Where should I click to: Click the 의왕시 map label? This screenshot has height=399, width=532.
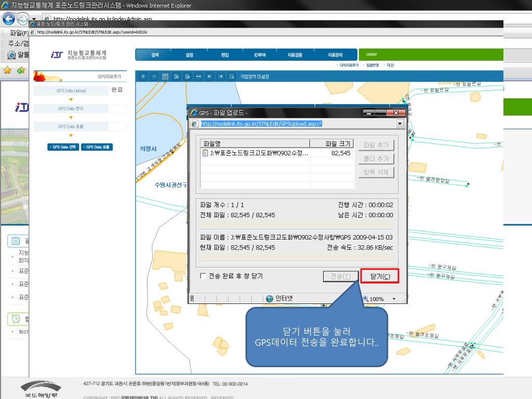tap(148, 149)
